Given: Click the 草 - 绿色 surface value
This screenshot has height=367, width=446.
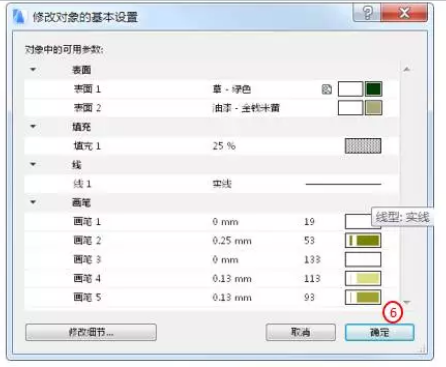Looking at the screenshot, I should pos(232,89).
